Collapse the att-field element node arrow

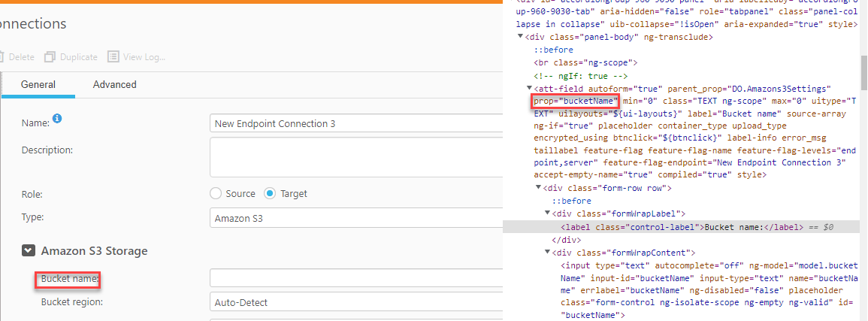click(529, 88)
